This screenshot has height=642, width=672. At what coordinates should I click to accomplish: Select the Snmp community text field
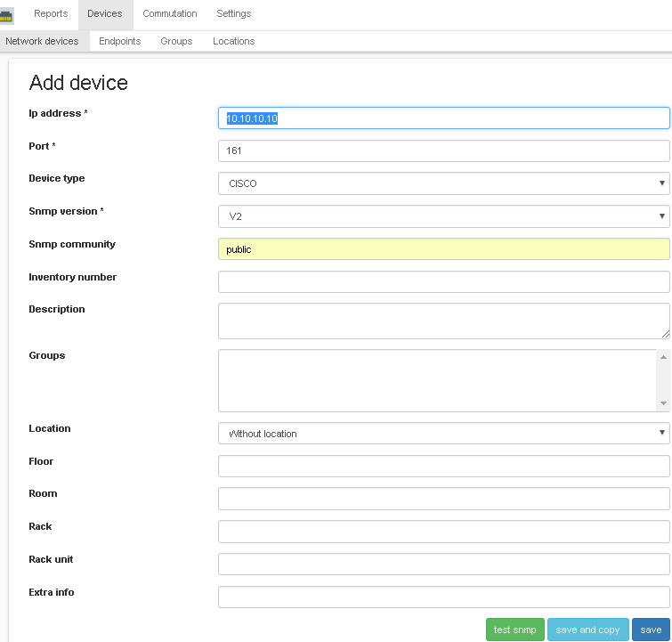pos(443,249)
